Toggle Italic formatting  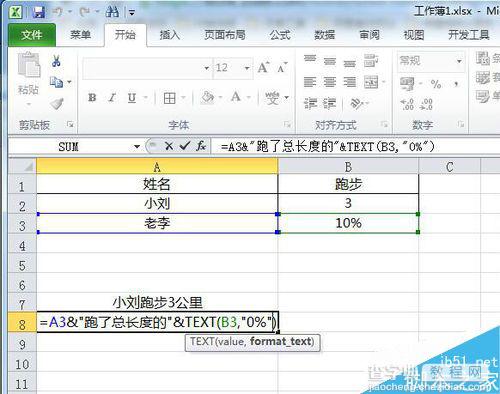click(x=112, y=98)
